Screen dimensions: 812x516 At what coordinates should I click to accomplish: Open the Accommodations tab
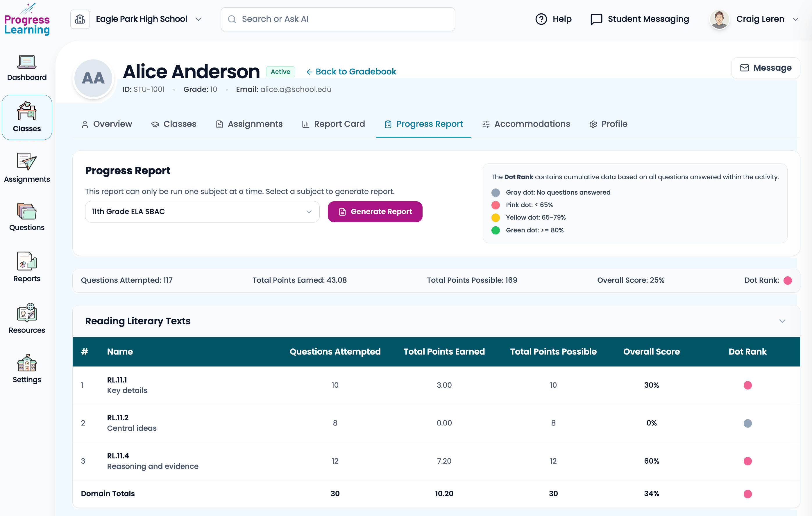[x=526, y=124]
